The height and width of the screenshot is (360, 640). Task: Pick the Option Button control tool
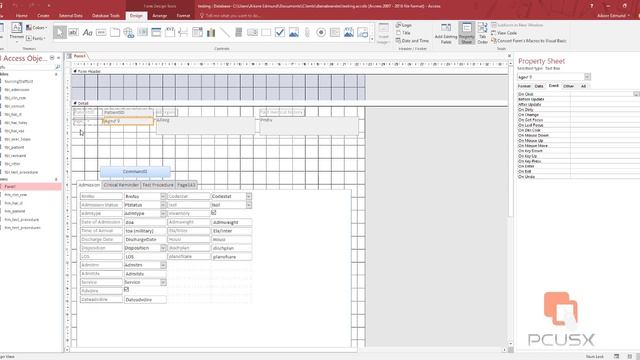pos(321,32)
